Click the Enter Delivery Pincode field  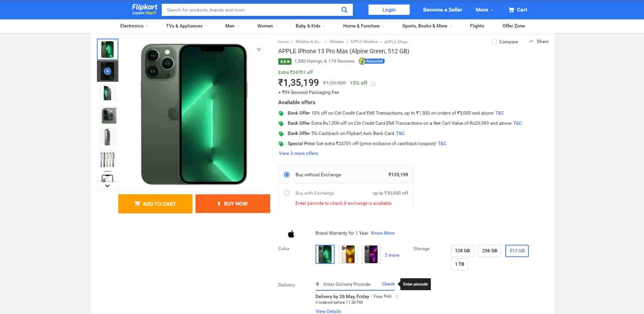click(x=347, y=284)
